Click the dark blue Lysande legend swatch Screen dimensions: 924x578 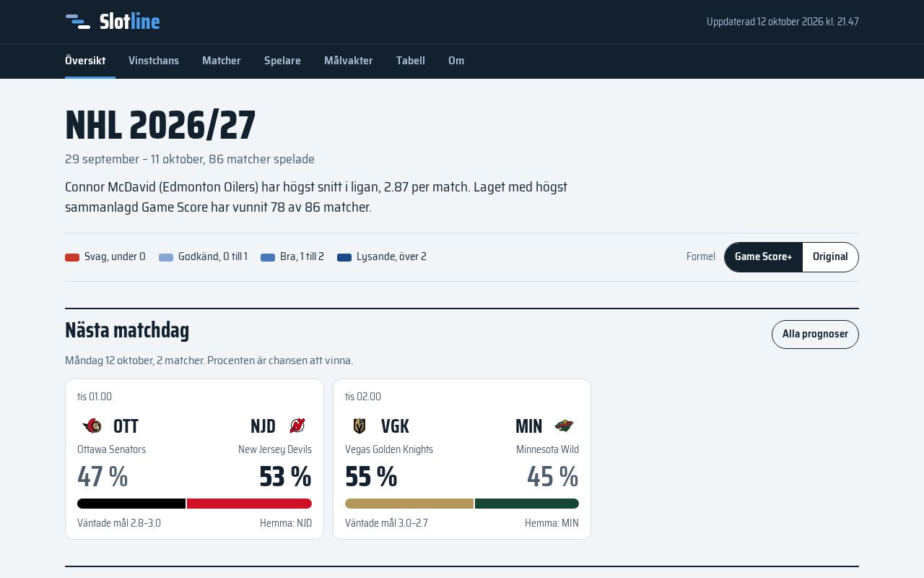coord(344,257)
